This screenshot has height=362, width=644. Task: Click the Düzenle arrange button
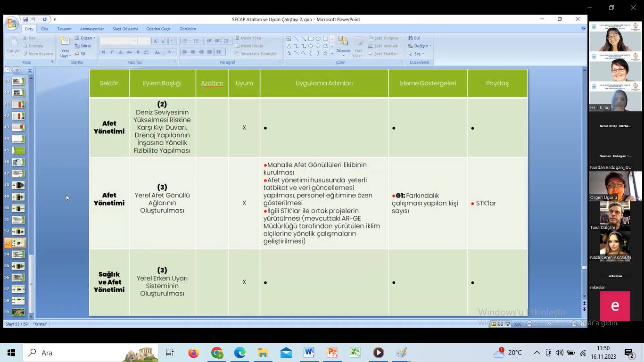[343, 46]
